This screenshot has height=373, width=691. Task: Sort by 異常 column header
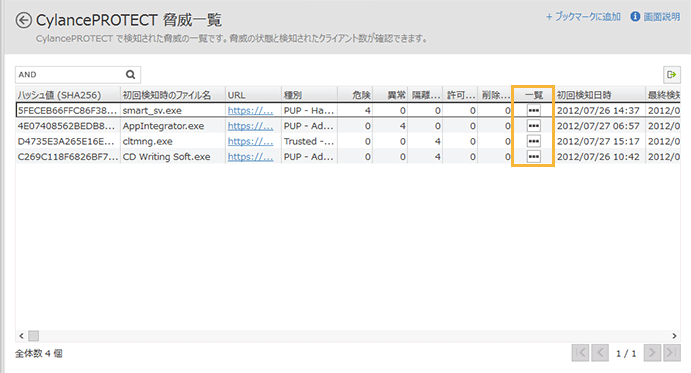[x=390, y=95]
